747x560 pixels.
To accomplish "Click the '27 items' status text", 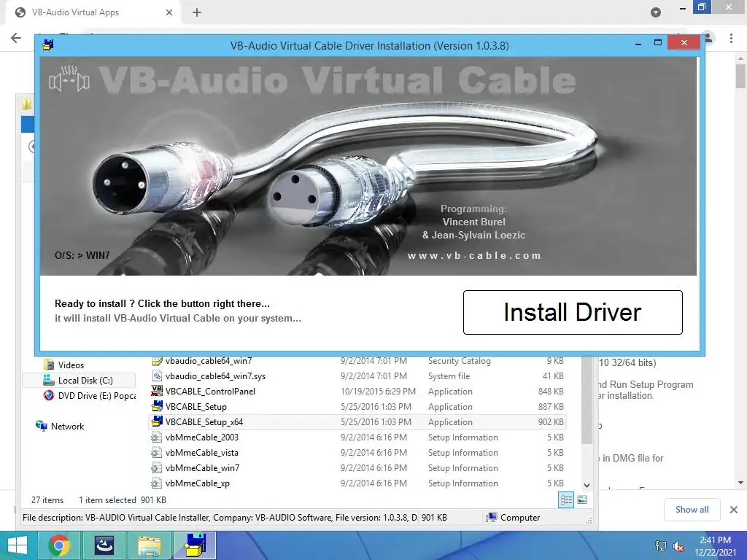I will (47, 500).
